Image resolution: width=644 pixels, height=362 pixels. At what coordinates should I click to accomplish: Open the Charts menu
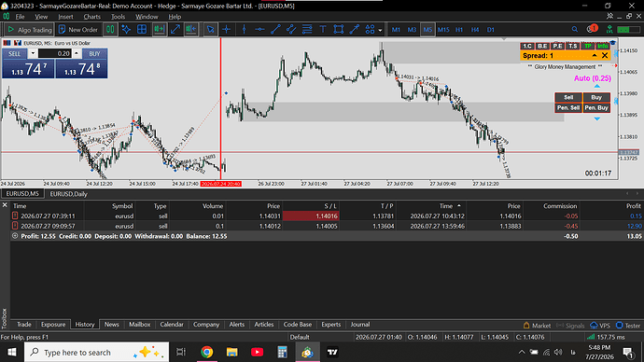coord(92,17)
